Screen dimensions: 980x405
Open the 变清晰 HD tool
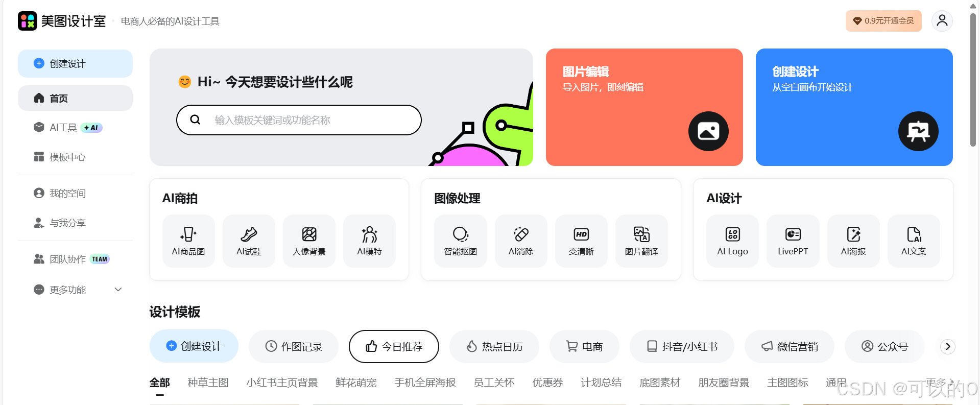581,241
